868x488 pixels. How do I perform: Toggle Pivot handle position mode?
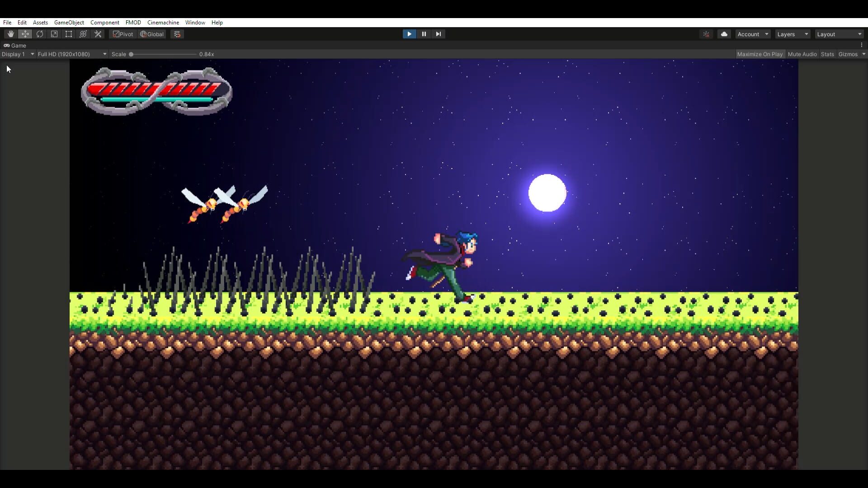click(123, 34)
